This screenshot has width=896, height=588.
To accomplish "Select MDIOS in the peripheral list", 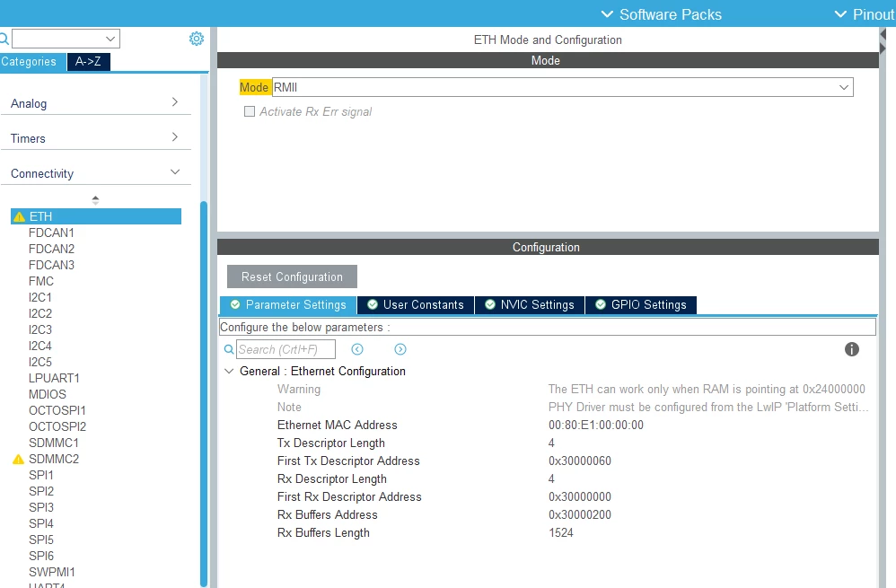I will point(48,394).
